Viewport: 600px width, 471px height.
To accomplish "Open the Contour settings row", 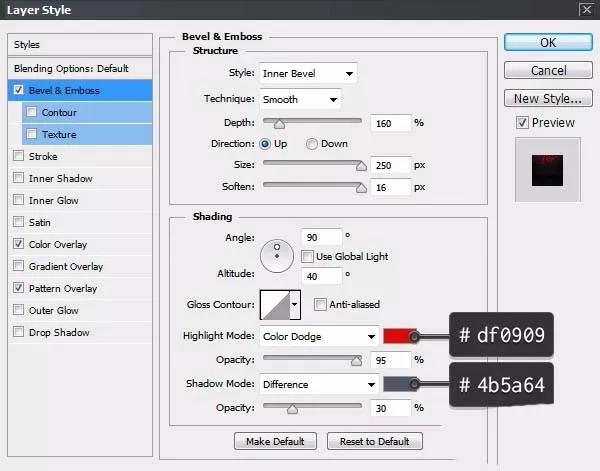I will [x=87, y=112].
